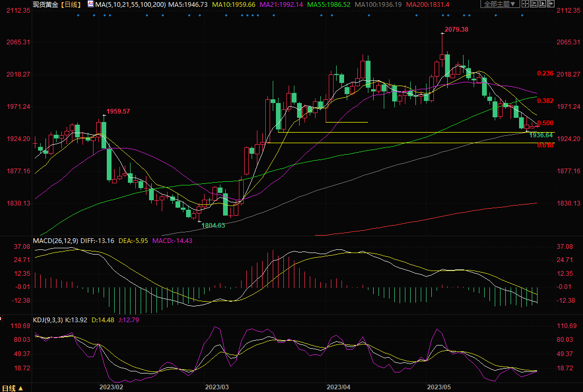Click the 1959.57 peak price label
The height and width of the screenshot is (392, 583).
point(118,111)
